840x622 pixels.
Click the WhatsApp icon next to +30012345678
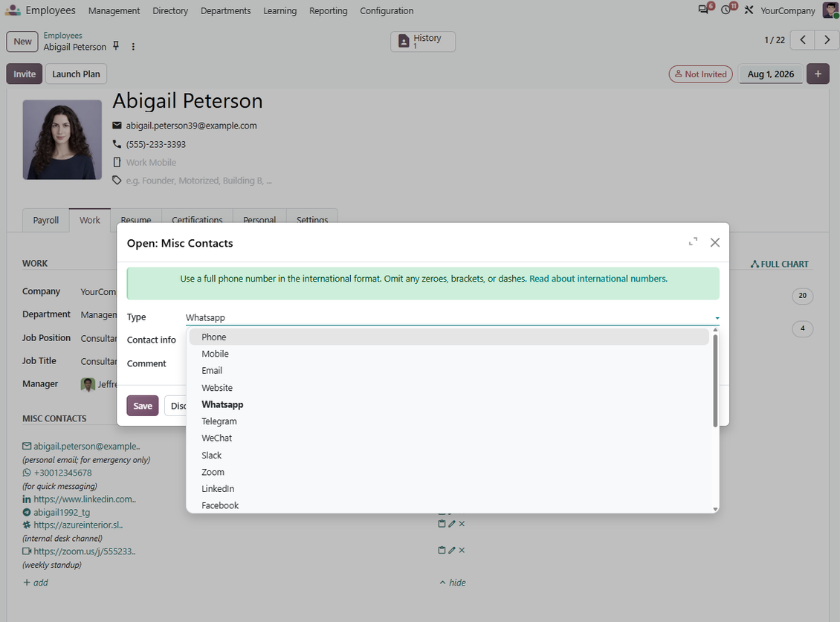point(27,473)
